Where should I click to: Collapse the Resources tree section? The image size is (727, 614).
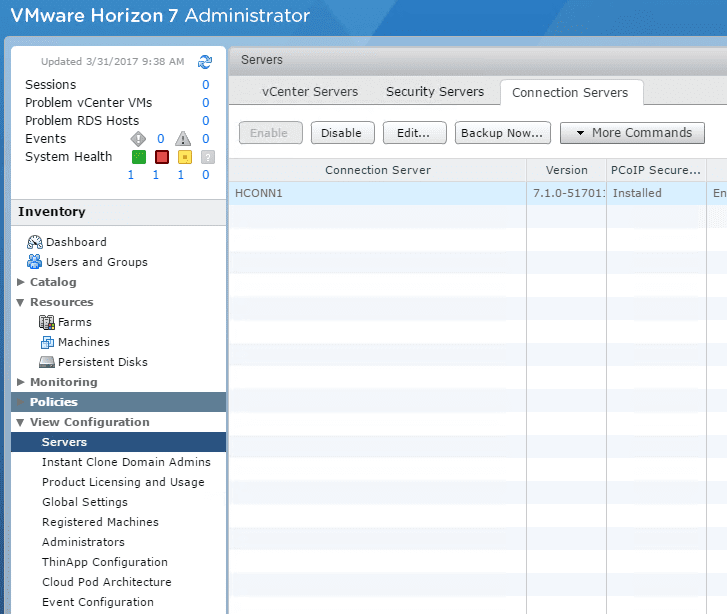[21, 302]
